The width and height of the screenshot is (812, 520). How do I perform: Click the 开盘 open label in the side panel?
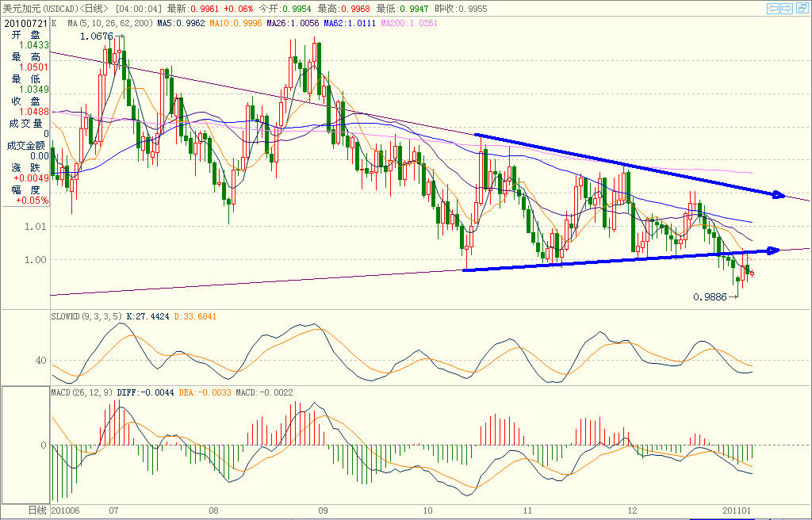pyautogui.click(x=26, y=35)
